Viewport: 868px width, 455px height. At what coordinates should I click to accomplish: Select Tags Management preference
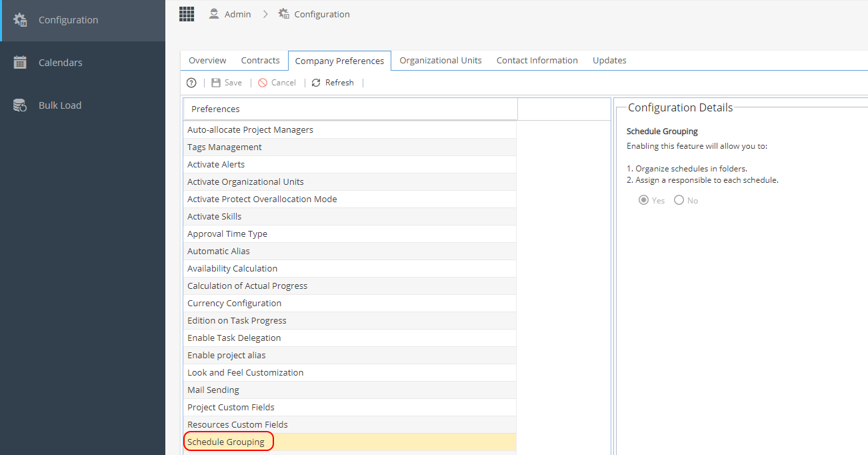(x=349, y=147)
